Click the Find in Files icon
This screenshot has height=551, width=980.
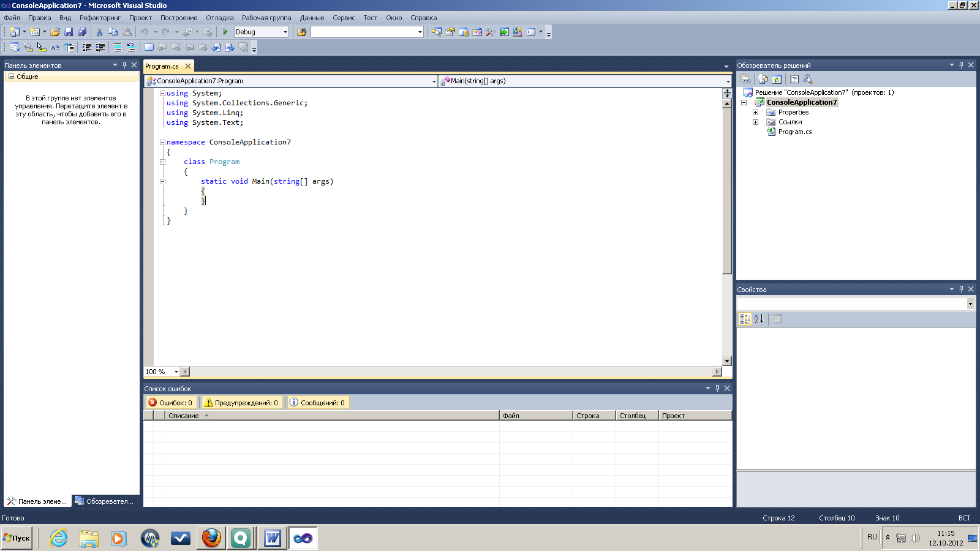pos(301,32)
